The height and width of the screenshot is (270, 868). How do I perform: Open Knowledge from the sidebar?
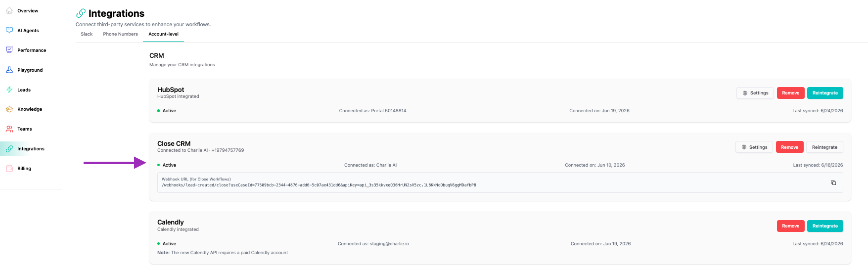pyautogui.click(x=30, y=109)
